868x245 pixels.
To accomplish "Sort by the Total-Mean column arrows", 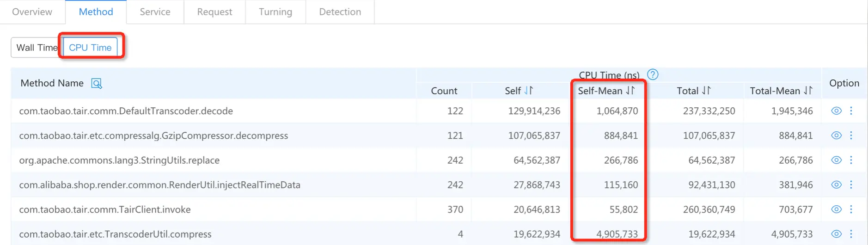I will click(808, 91).
